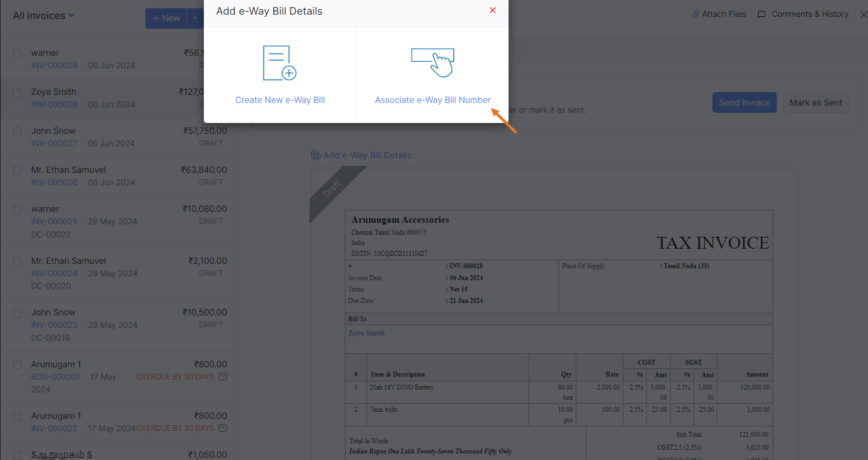868x460 pixels.
Task: Click the Create New e-Way Bill link
Action: (280, 100)
